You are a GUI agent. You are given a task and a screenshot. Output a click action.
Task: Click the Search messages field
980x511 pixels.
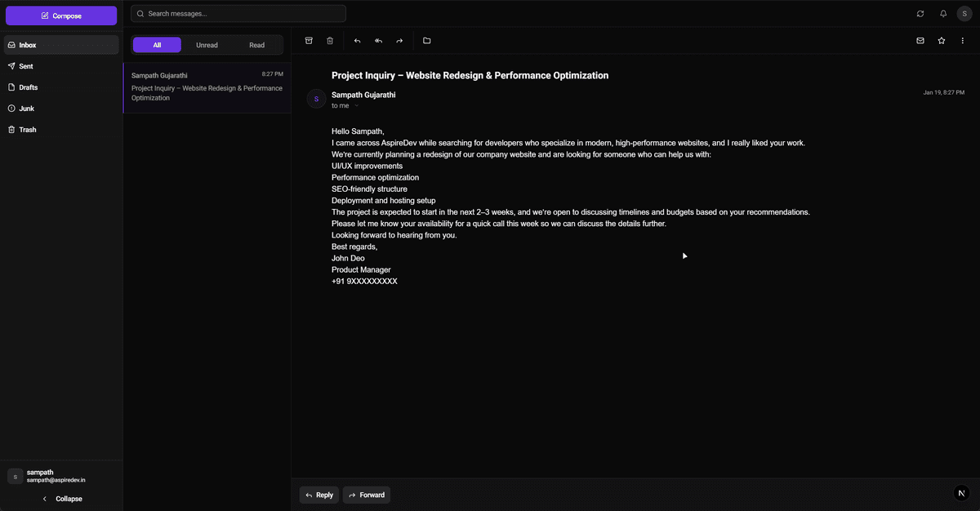[x=238, y=14]
